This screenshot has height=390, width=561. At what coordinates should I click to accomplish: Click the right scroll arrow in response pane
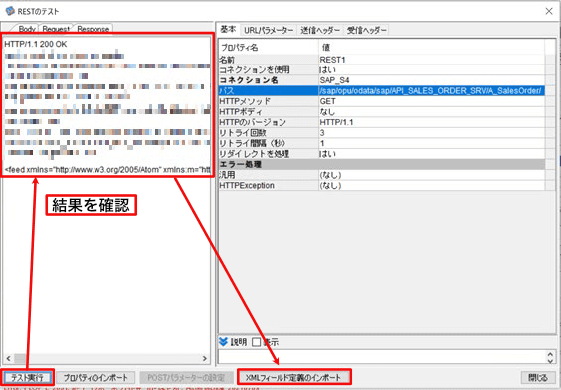(205, 358)
